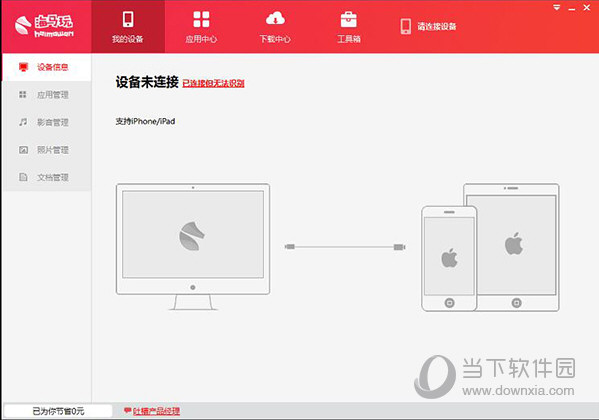Click the iPad illustration
This screenshot has height=420, width=599.
click(x=518, y=246)
